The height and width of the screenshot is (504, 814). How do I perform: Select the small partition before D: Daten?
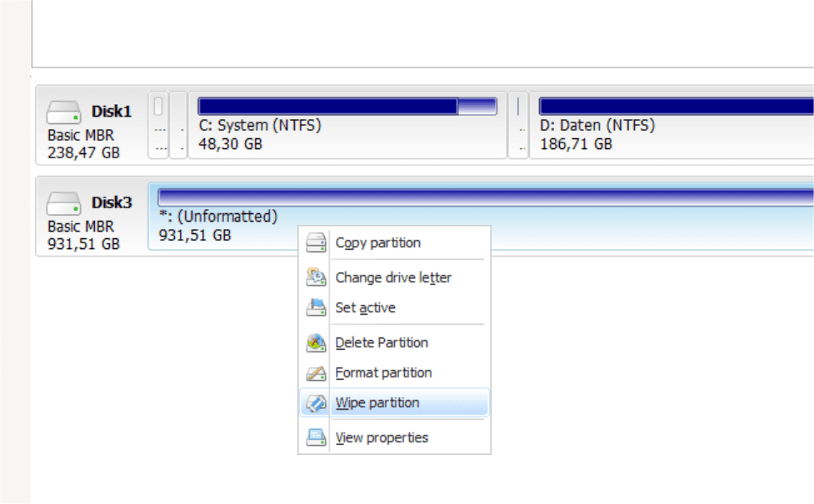coord(518,125)
